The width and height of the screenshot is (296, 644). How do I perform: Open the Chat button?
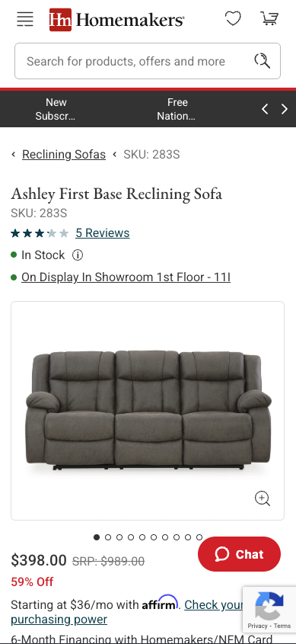240,554
